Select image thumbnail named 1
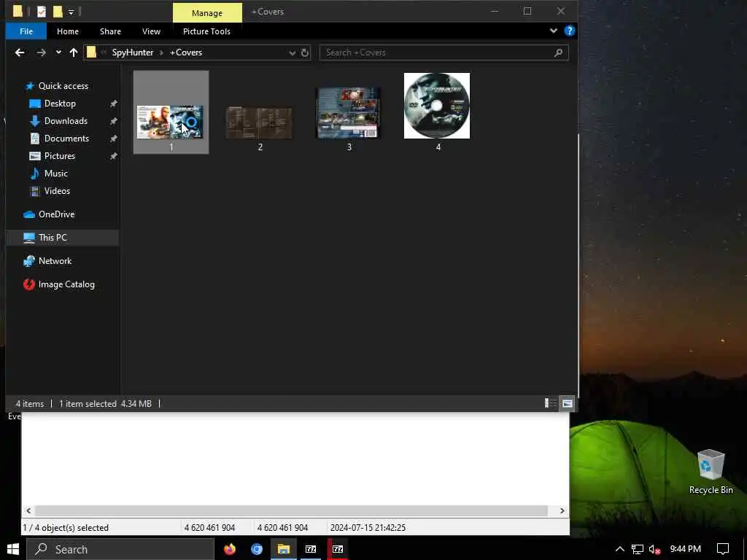Viewport: 747px width, 560px height. (171, 112)
